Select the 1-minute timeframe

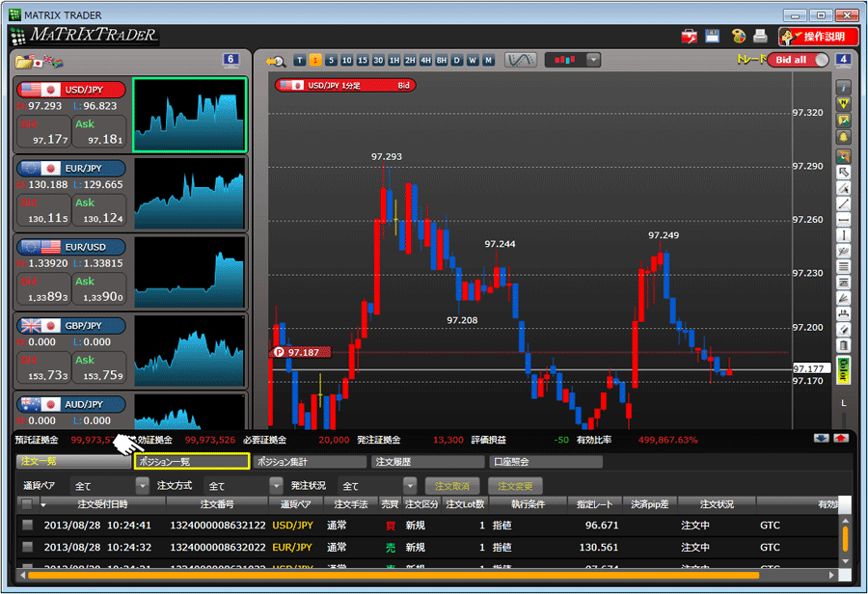pyautogui.click(x=315, y=61)
